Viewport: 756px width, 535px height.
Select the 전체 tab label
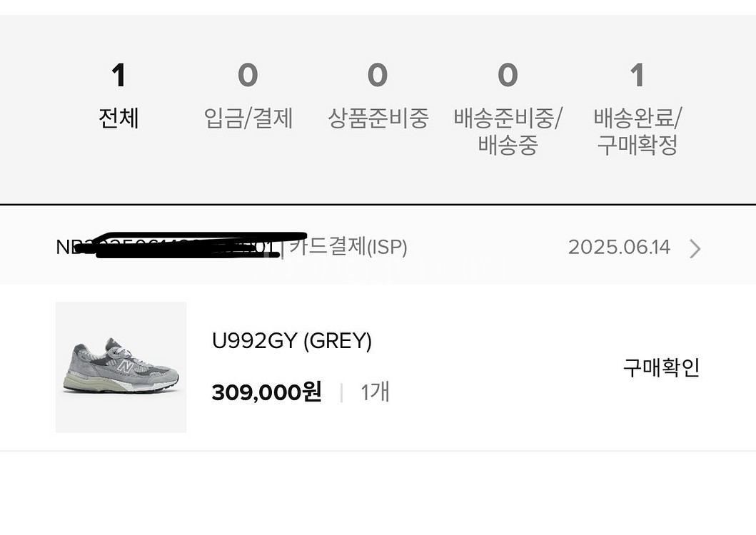pos(119,118)
